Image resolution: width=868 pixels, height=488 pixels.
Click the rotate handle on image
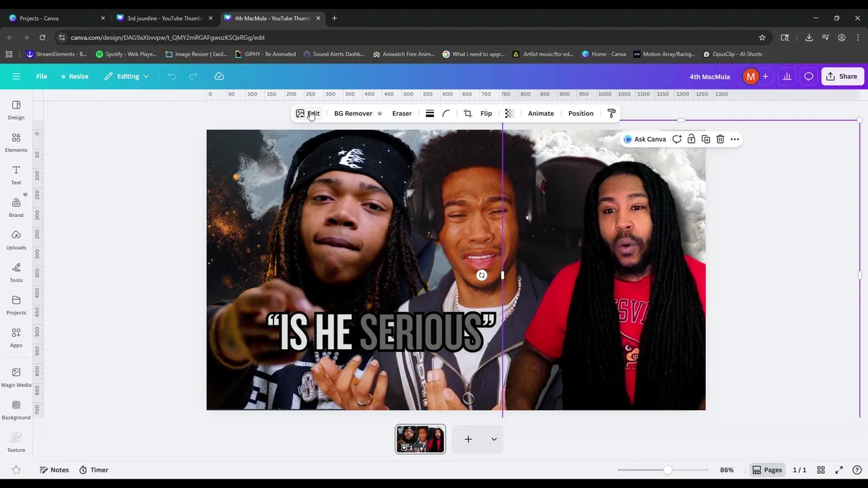coord(481,275)
